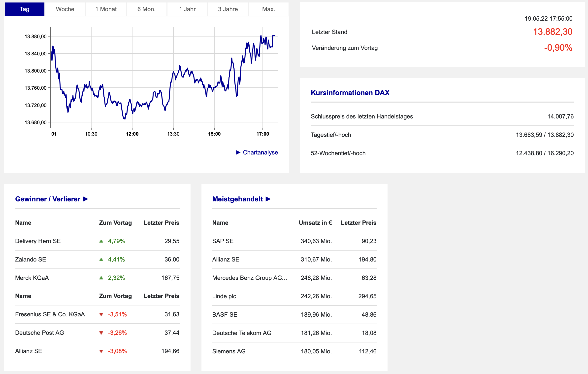The image size is (588, 374).
Task: Click the 4,79% change value
Action: [x=116, y=241]
